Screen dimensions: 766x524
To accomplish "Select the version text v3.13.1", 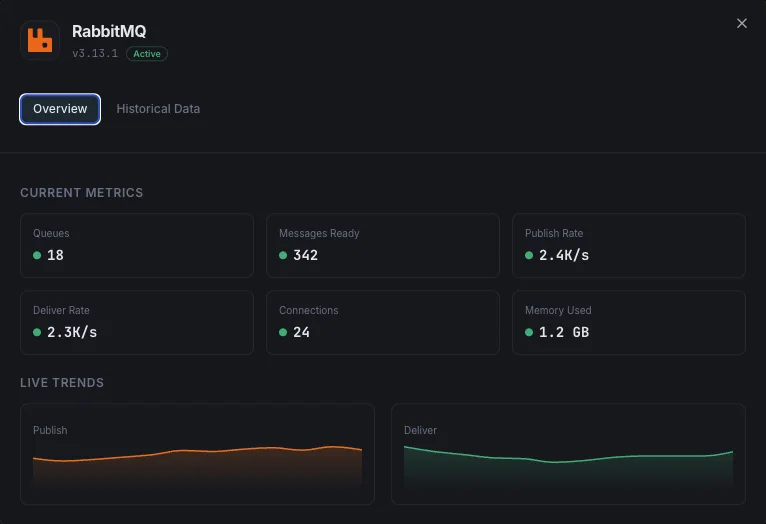I will (x=95, y=53).
